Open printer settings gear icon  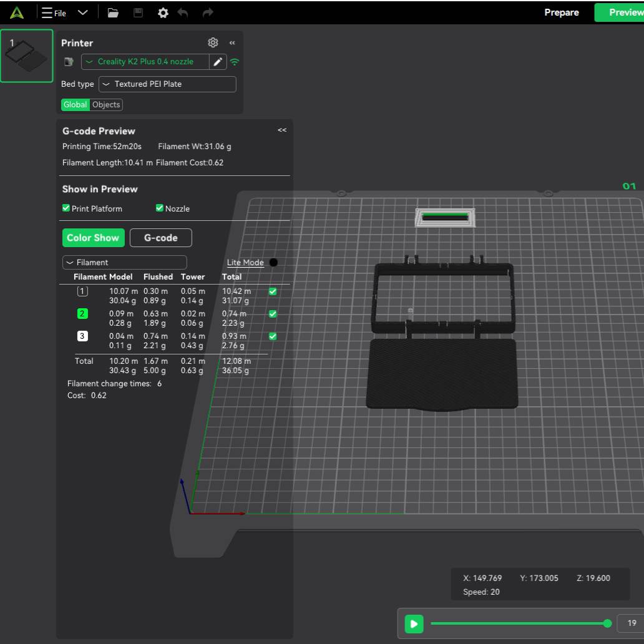tap(213, 42)
